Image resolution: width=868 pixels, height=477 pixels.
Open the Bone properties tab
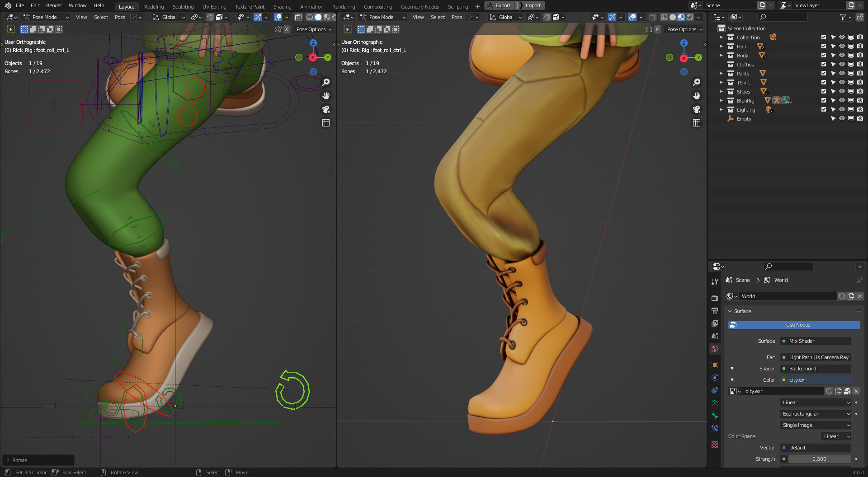pos(715,416)
